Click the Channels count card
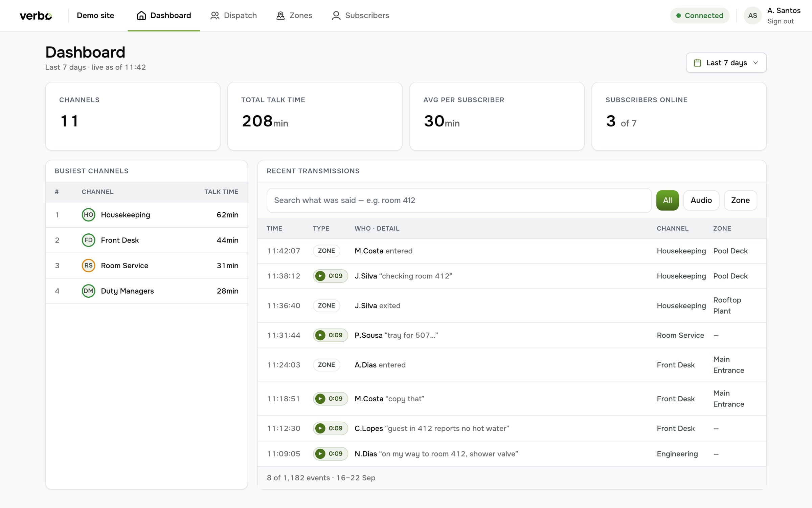 pos(133,116)
